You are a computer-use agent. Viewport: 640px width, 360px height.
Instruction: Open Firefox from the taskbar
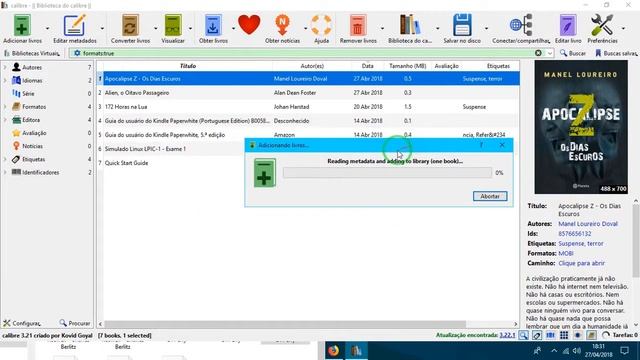pos(333,351)
